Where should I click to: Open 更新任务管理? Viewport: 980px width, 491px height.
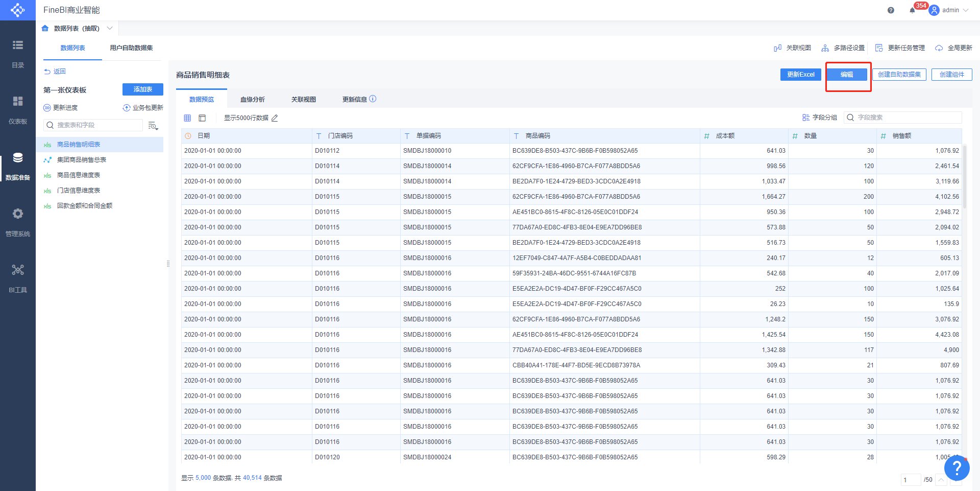click(x=900, y=48)
